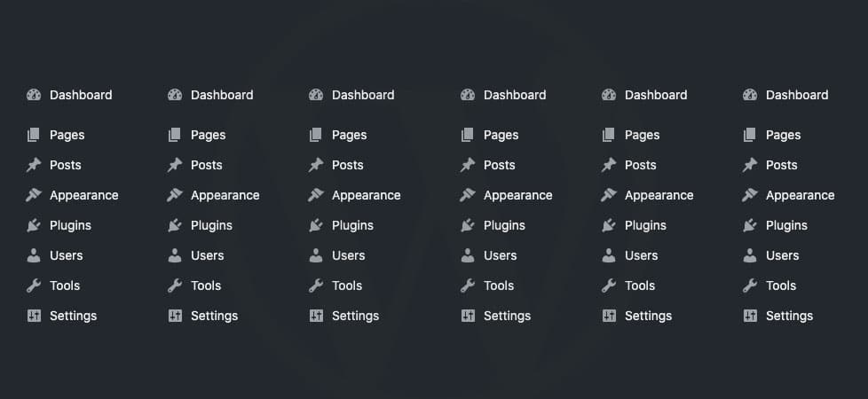Open Dashboard menu item in third column
The width and height of the screenshot is (868, 399).
(363, 95)
